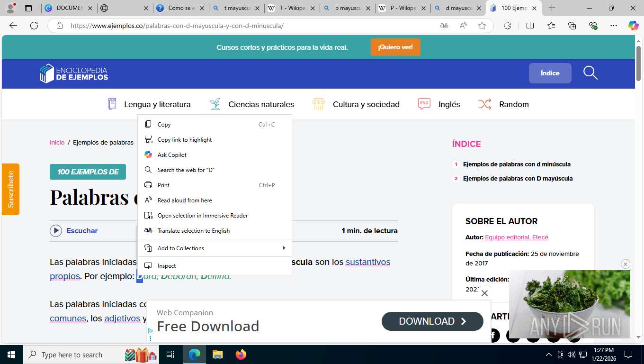Open the Suscríbete side tab
644x364 pixels.
click(10, 189)
